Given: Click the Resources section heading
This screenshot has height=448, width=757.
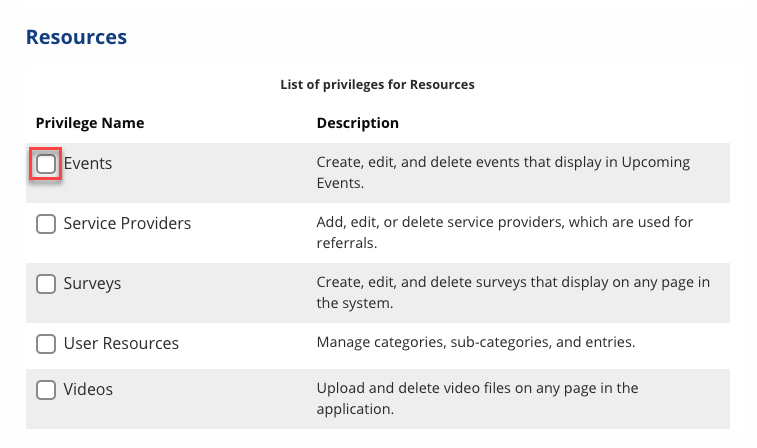Looking at the screenshot, I should click(x=76, y=38).
